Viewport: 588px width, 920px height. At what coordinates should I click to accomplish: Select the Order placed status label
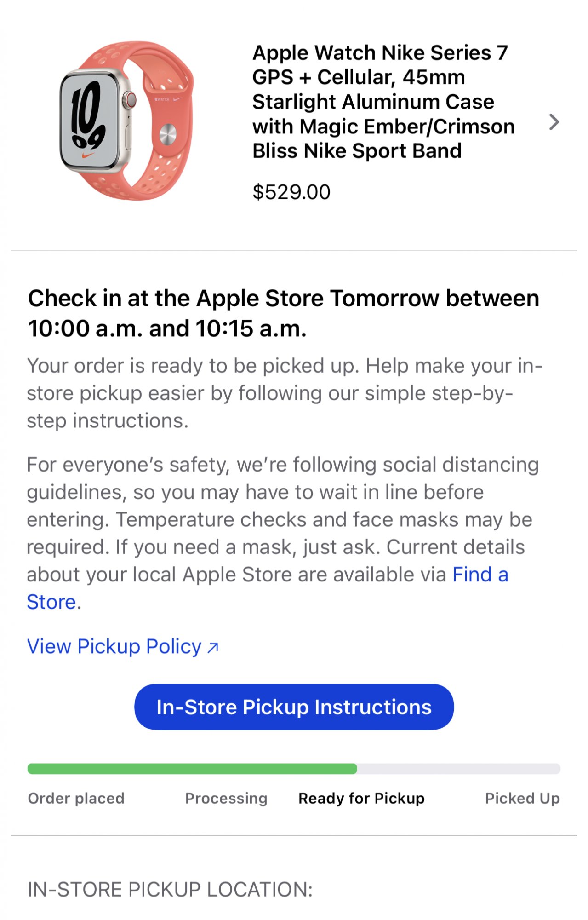(76, 798)
